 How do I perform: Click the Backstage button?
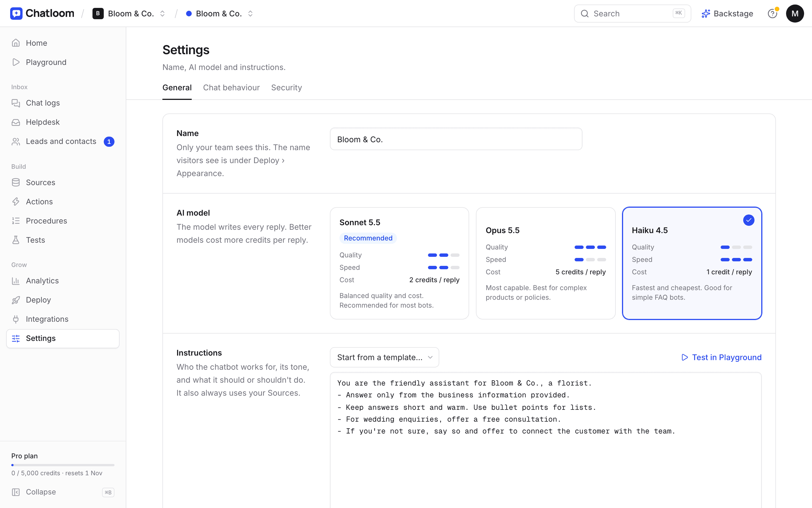click(727, 14)
